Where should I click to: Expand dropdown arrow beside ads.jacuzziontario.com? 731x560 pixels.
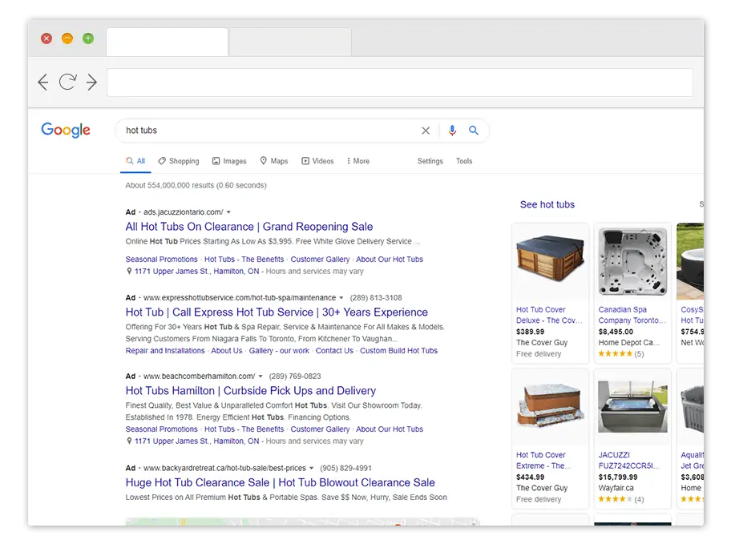point(228,212)
